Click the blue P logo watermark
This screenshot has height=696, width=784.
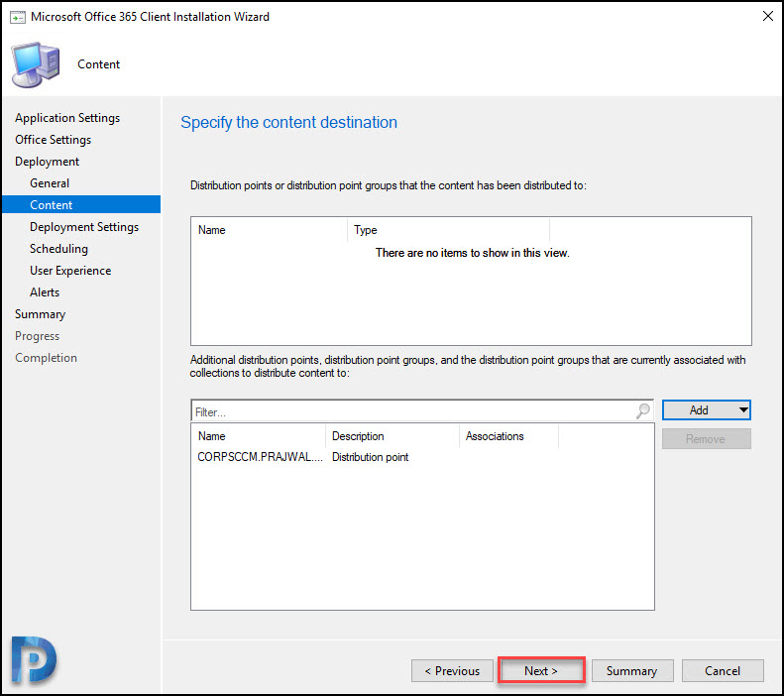point(34,659)
